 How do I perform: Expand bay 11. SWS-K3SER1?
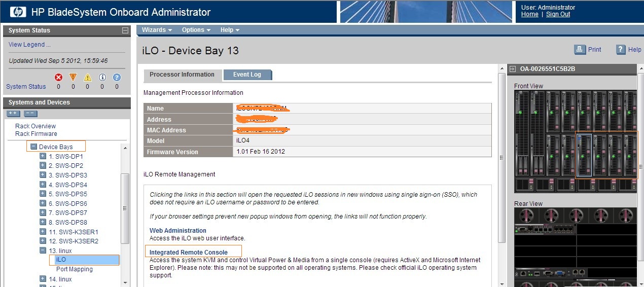[43, 232]
